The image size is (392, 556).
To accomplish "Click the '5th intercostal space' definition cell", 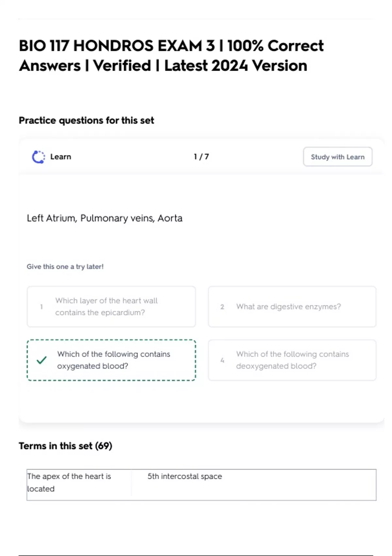I will point(185,476).
